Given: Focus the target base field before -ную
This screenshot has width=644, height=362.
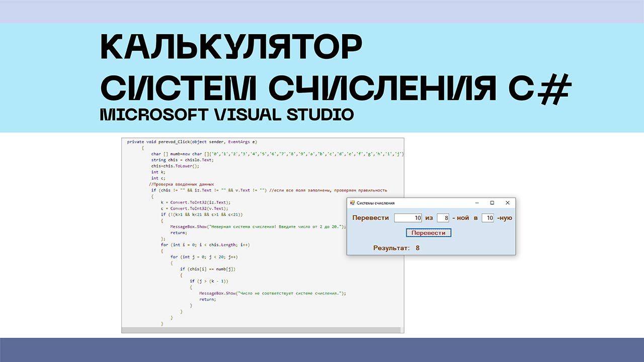Looking at the screenshot, I should pyautogui.click(x=488, y=218).
